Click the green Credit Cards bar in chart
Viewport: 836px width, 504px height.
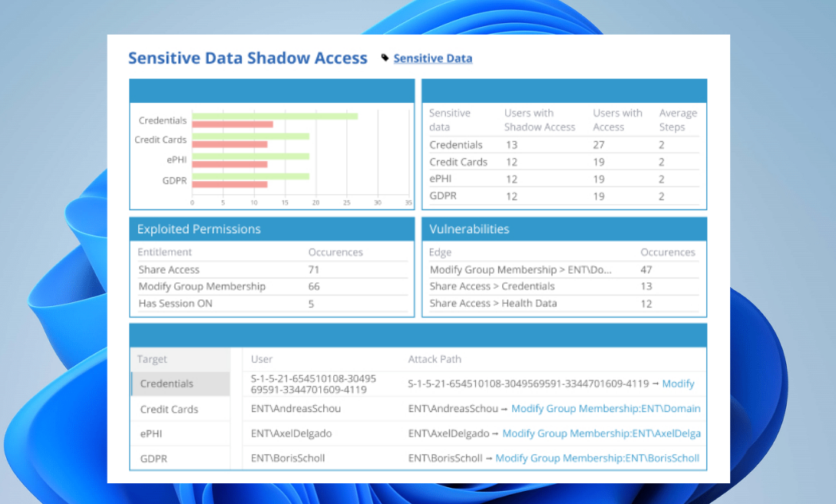pyautogui.click(x=250, y=137)
